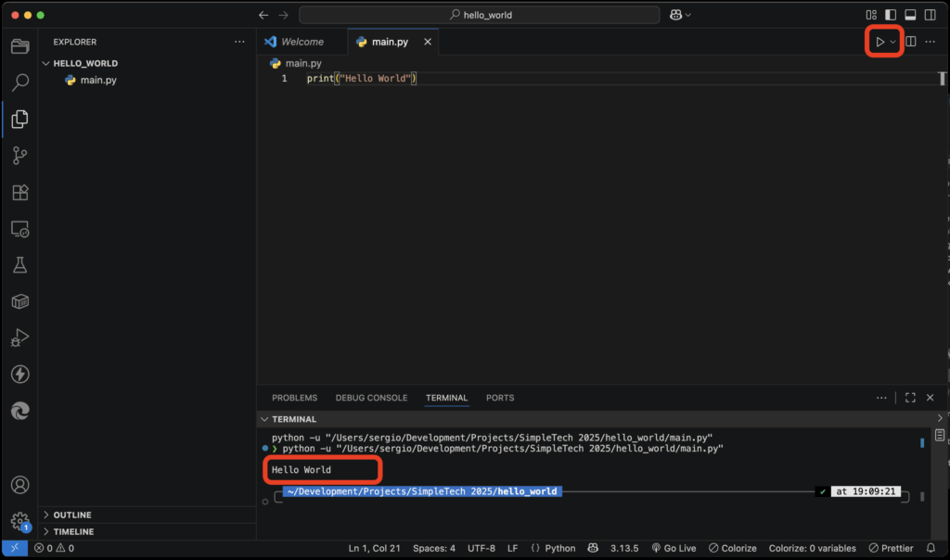Click the Colorize status bar item
This screenshot has width=950, height=560.
point(733,548)
